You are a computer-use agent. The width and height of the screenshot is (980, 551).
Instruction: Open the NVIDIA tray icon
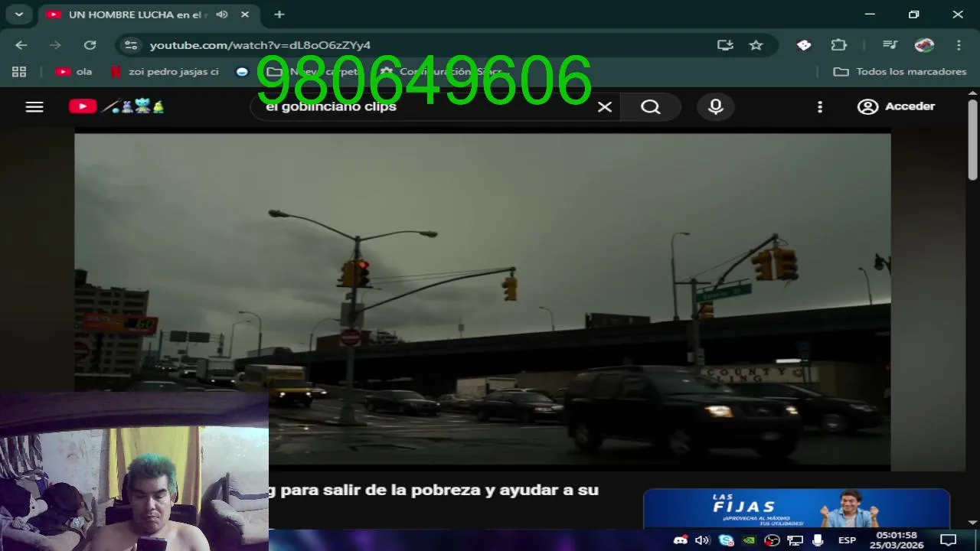point(750,540)
